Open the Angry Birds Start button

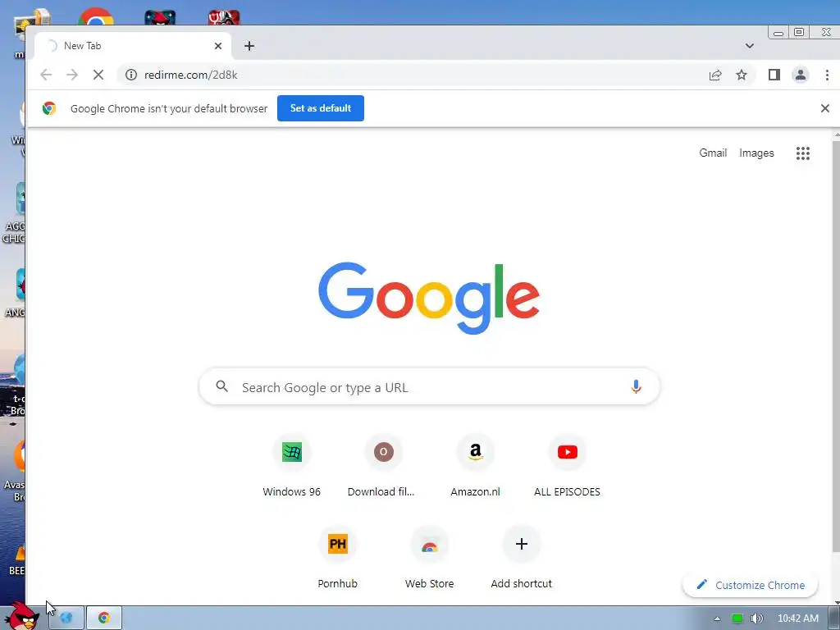21,616
